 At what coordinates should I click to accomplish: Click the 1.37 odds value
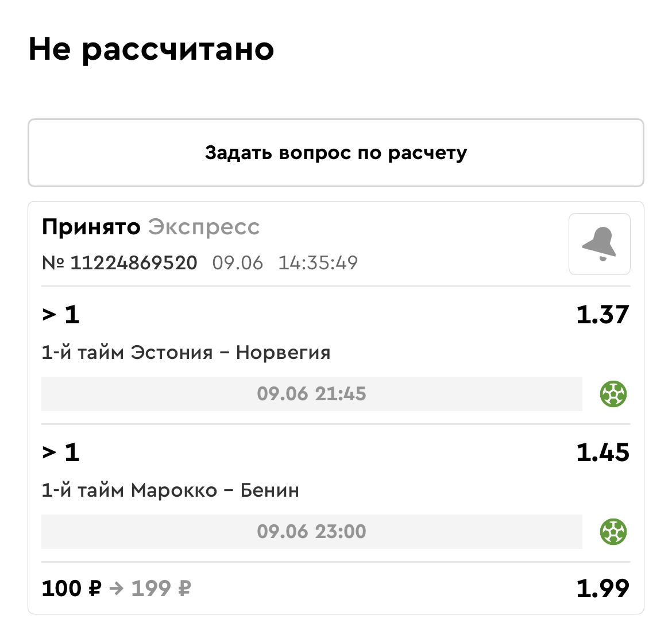click(603, 315)
